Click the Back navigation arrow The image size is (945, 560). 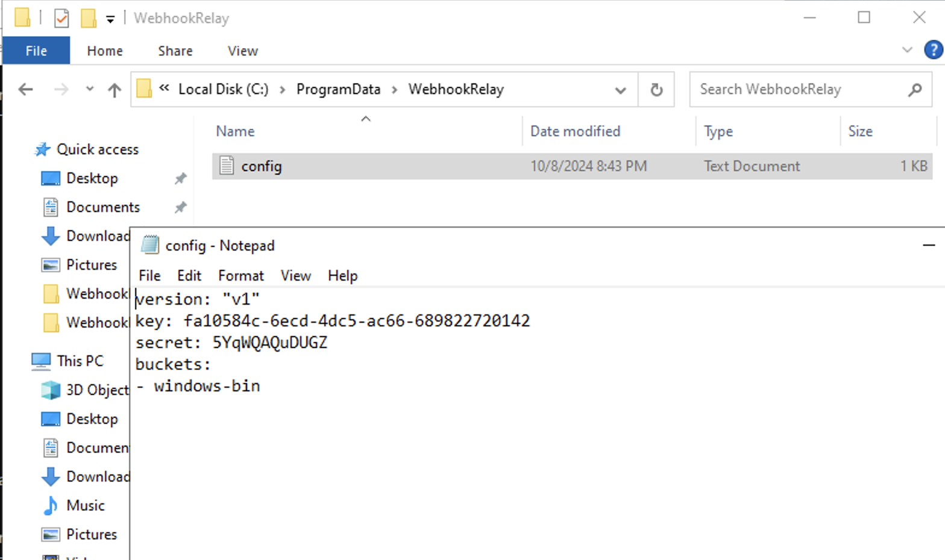(x=25, y=90)
